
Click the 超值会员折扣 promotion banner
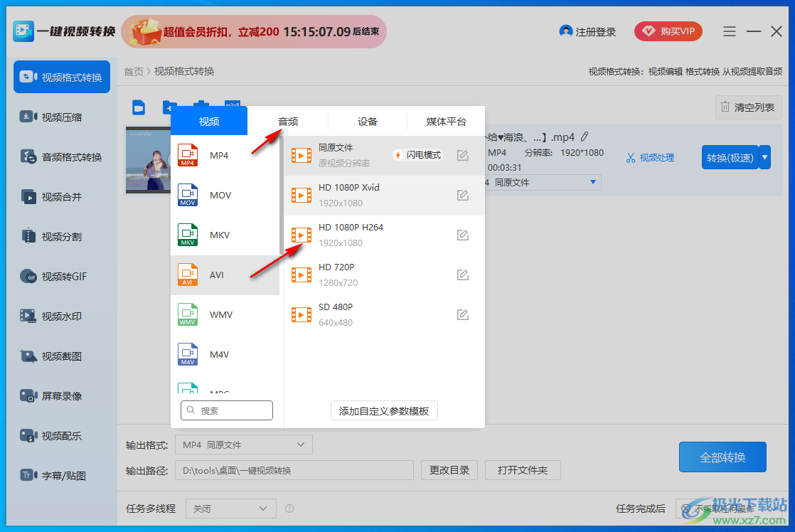(x=254, y=31)
